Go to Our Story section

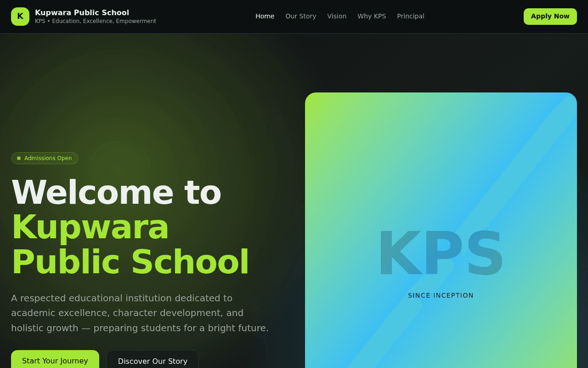301,16
